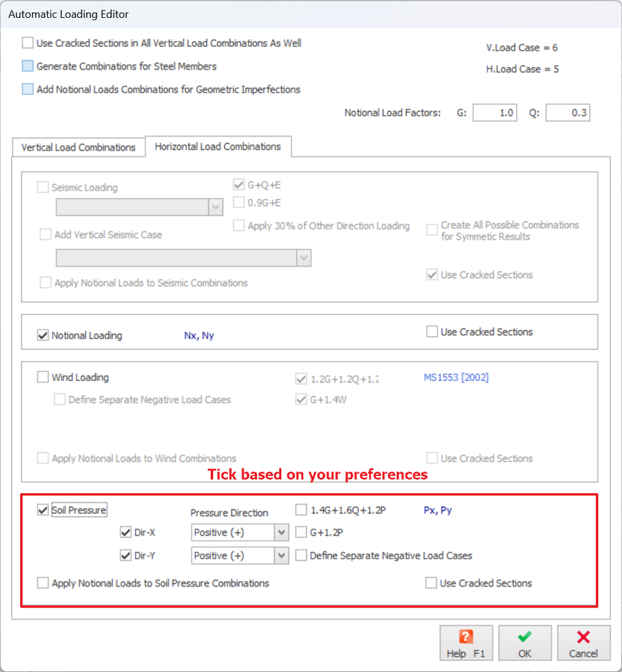Disable the Dir-X soil pressure checkbox
This screenshot has width=622, height=672.
pyautogui.click(x=125, y=532)
